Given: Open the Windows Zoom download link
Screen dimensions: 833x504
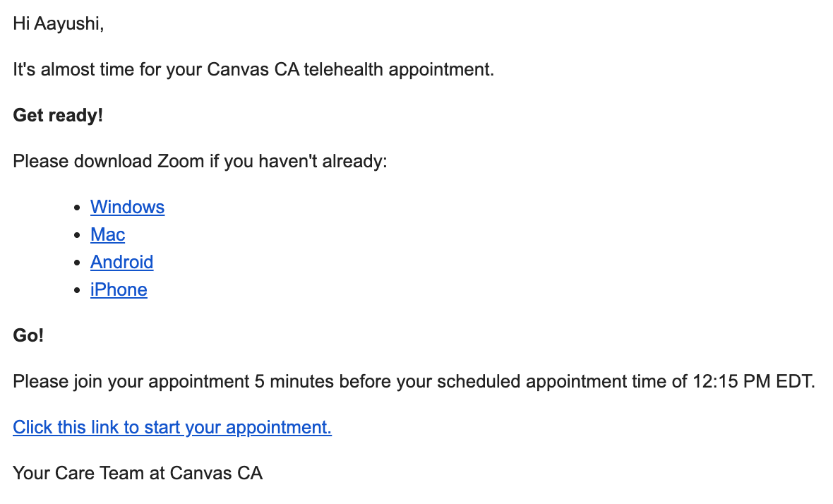Looking at the screenshot, I should coord(127,207).
